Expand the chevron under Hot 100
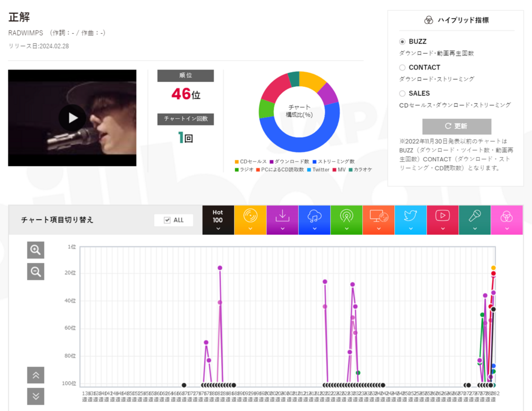The width and height of the screenshot is (532, 411). point(218,229)
